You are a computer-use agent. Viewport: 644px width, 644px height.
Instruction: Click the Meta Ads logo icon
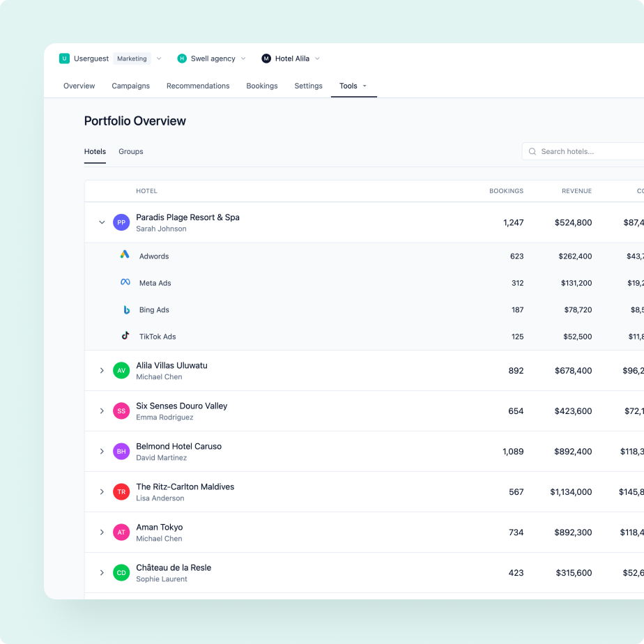125,282
